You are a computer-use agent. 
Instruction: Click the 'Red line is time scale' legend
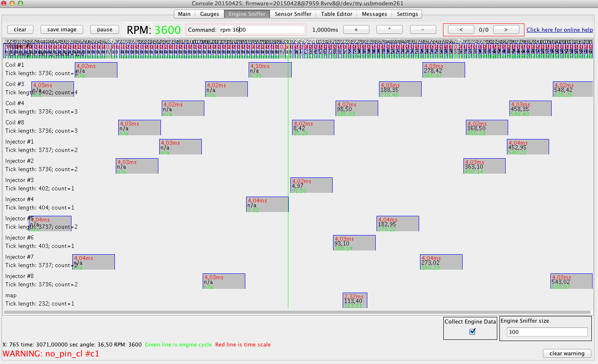click(243, 344)
